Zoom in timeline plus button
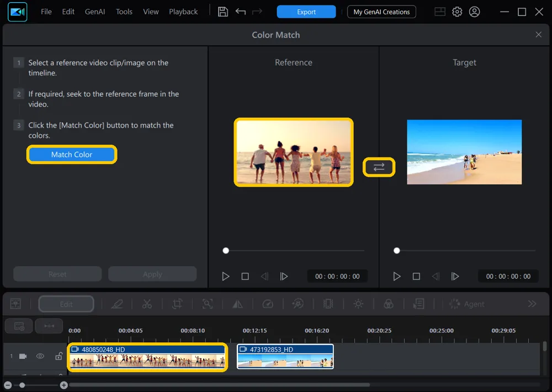 [63, 385]
